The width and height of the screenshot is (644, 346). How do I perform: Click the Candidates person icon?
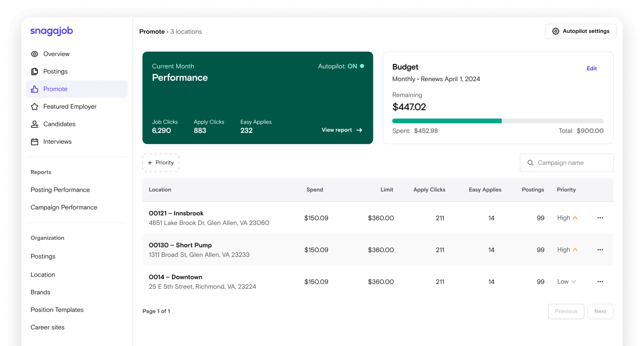click(x=34, y=124)
